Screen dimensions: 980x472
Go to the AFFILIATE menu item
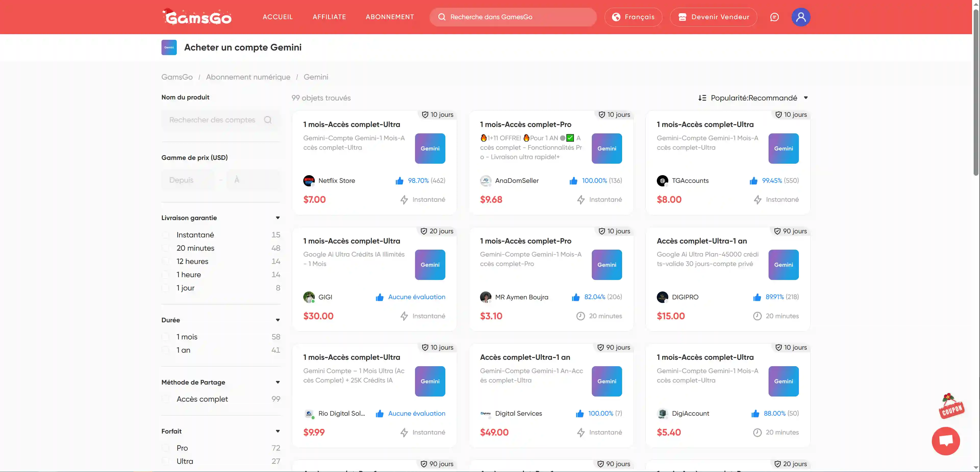coord(329,17)
